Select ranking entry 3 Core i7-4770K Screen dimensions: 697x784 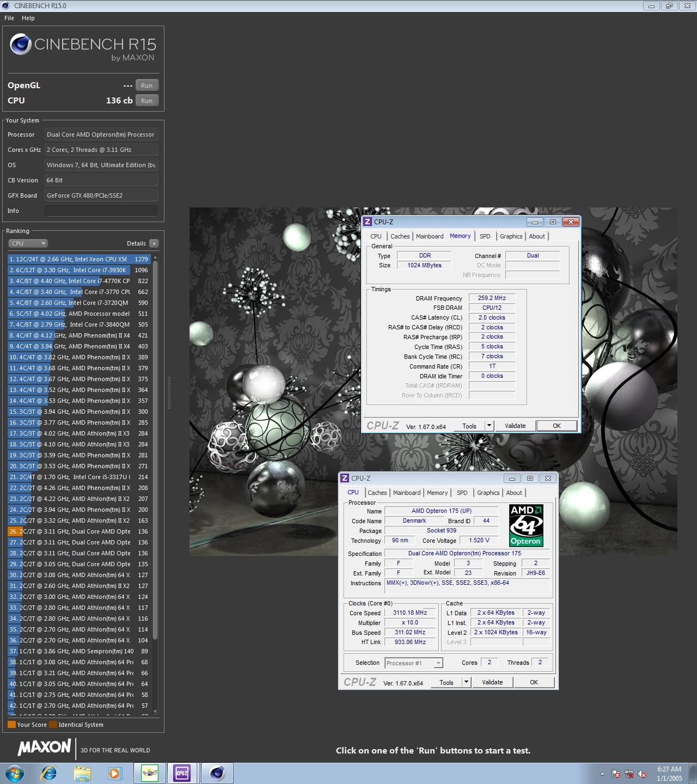click(x=78, y=281)
